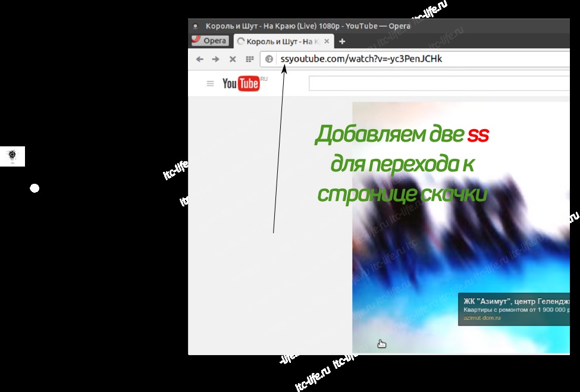The image size is (580, 392).
Task: Open the YouTube guide hamburger menu
Action: pos(210,84)
